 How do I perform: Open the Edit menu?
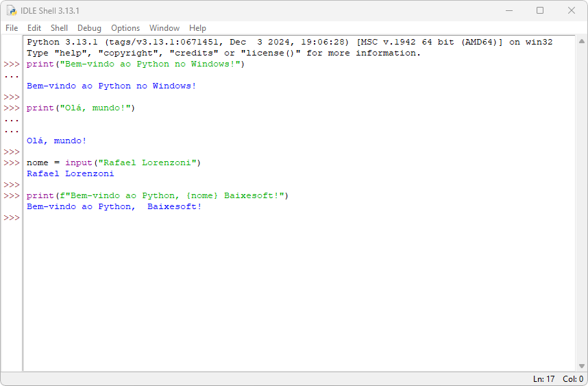click(x=34, y=28)
